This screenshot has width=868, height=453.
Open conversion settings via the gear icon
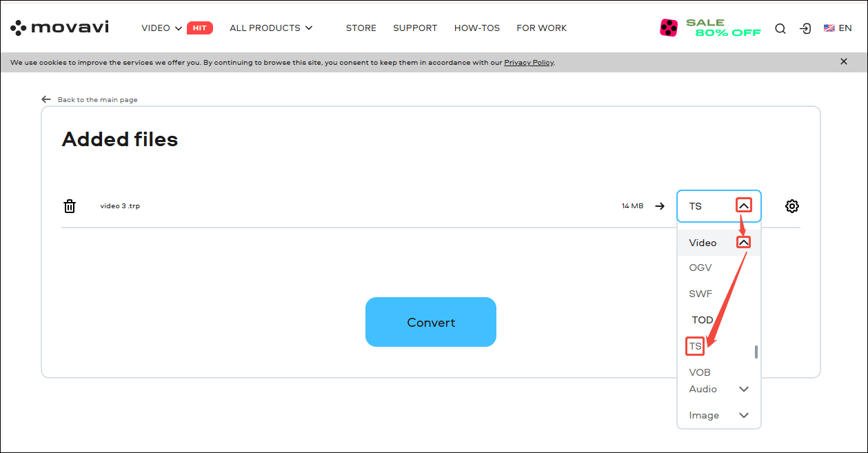pos(791,205)
